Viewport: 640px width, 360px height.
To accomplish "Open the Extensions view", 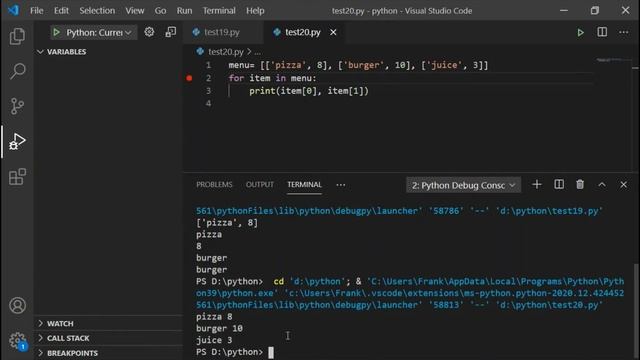I will pyautogui.click(x=17, y=177).
